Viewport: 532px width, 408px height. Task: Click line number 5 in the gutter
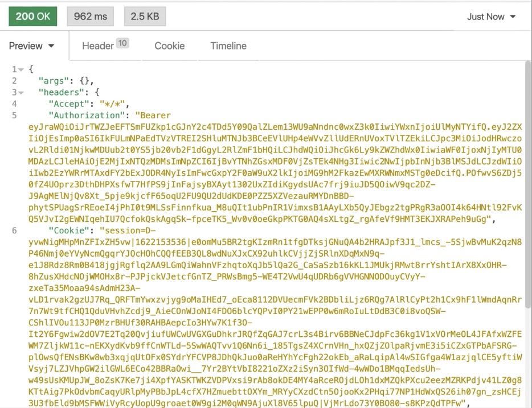click(14, 116)
